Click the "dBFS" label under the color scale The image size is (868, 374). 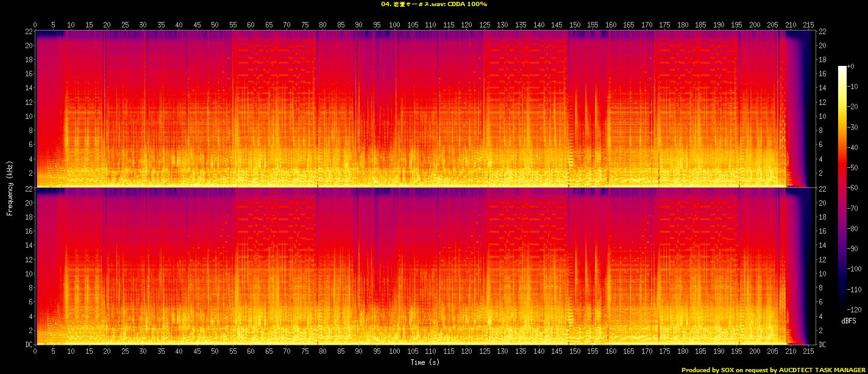tap(849, 321)
